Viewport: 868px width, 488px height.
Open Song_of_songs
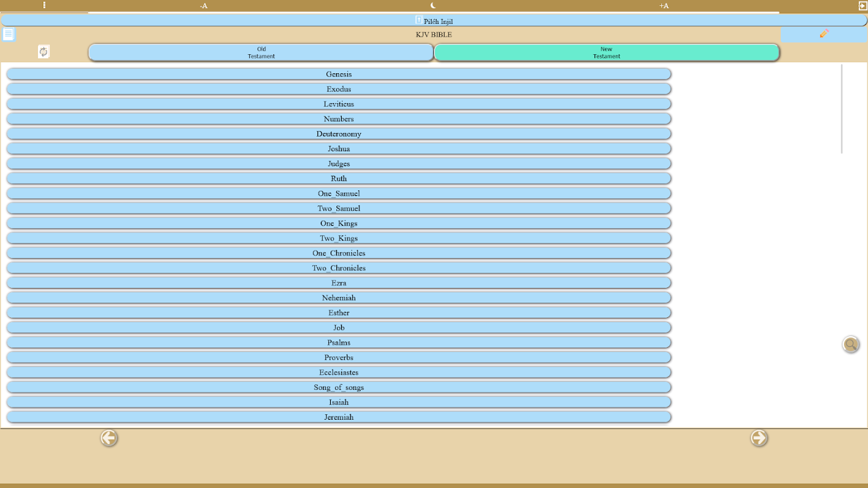(339, 387)
